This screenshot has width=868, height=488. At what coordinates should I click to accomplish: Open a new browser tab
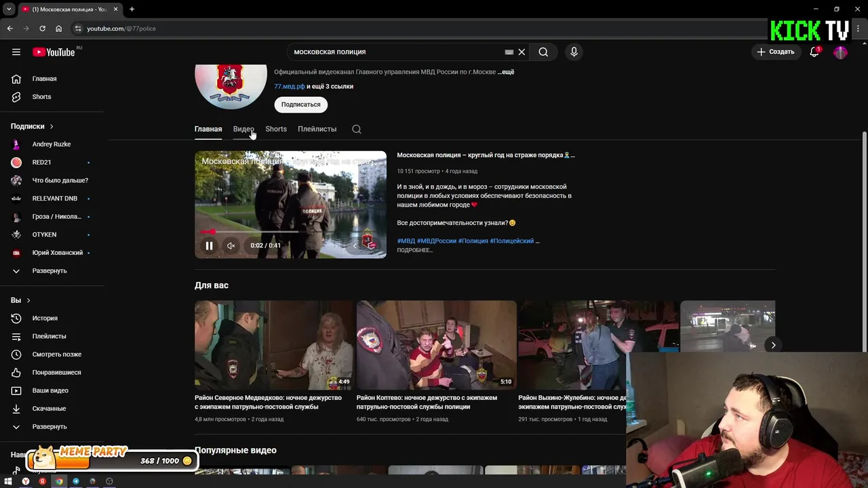(132, 9)
